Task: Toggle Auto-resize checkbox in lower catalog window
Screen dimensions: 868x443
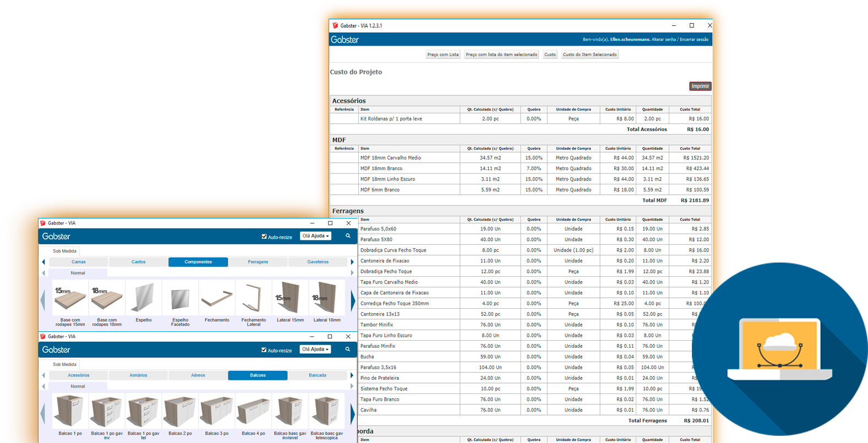Action: pos(264,350)
